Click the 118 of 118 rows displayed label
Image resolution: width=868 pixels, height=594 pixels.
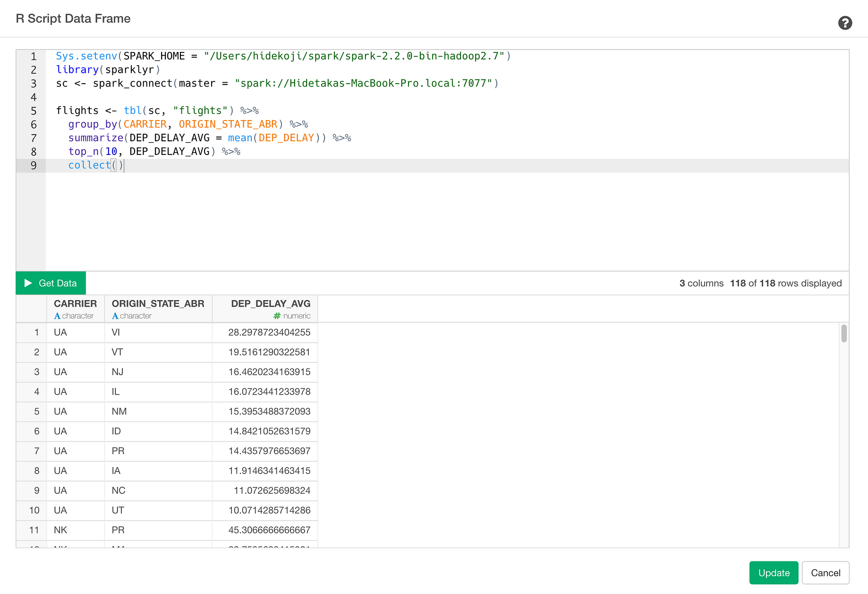(786, 284)
